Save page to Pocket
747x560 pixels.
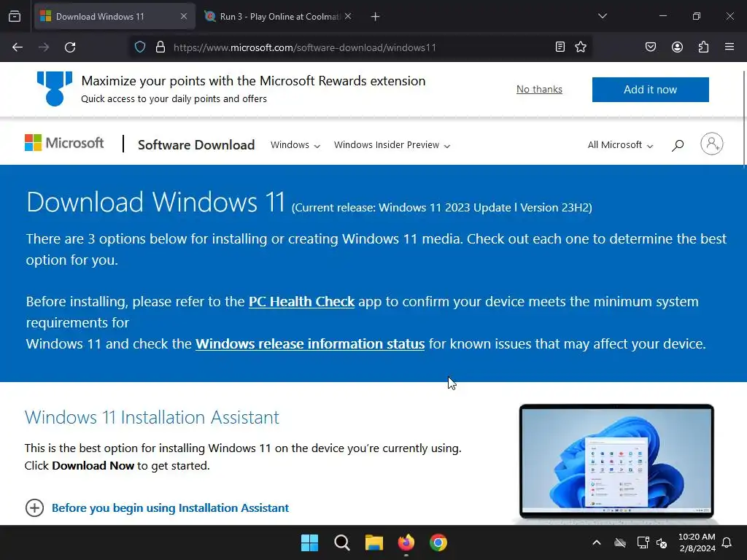pyautogui.click(x=650, y=47)
